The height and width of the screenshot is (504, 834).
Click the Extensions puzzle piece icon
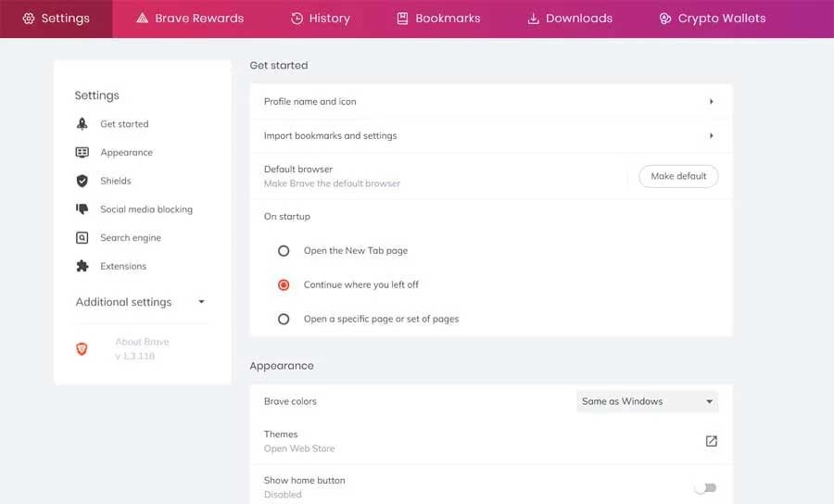(82, 267)
